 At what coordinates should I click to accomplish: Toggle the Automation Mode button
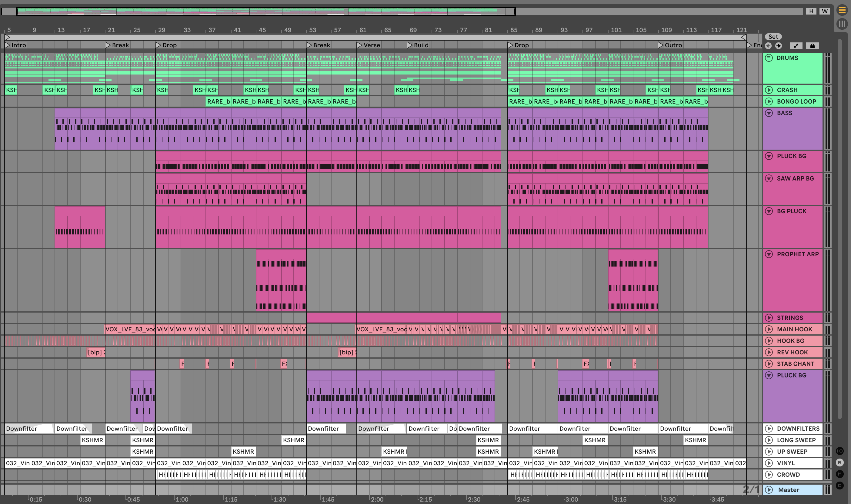point(796,45)
